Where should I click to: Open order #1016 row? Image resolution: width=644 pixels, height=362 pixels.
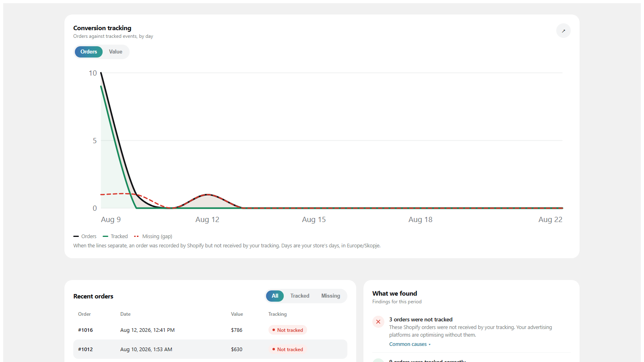tap(210, 330)
